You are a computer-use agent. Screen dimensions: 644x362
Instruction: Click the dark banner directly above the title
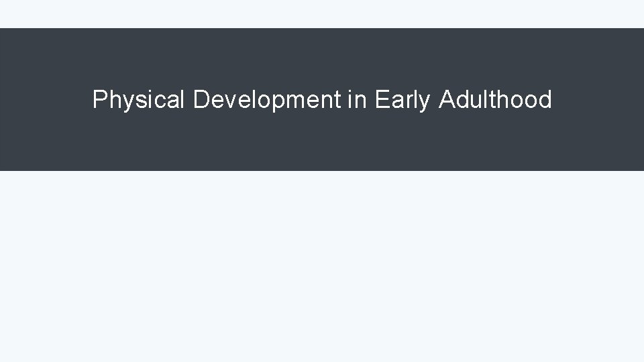(322, 57)
